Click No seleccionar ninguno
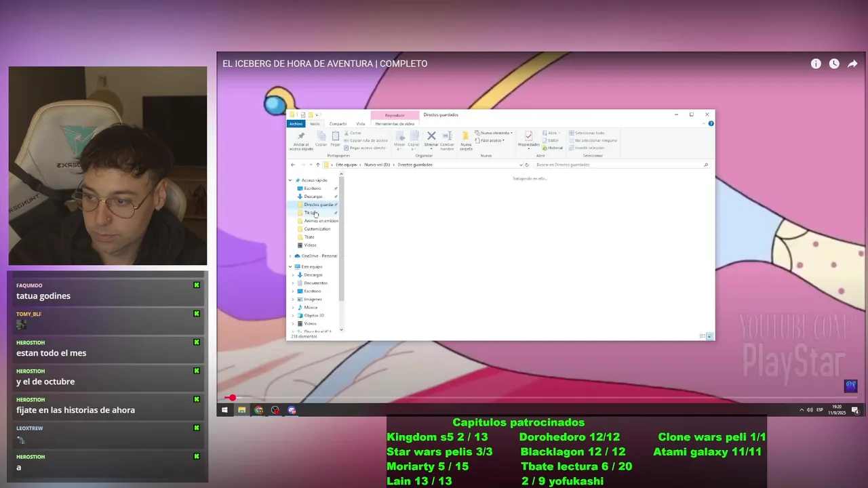 click(x=593, y=140)
